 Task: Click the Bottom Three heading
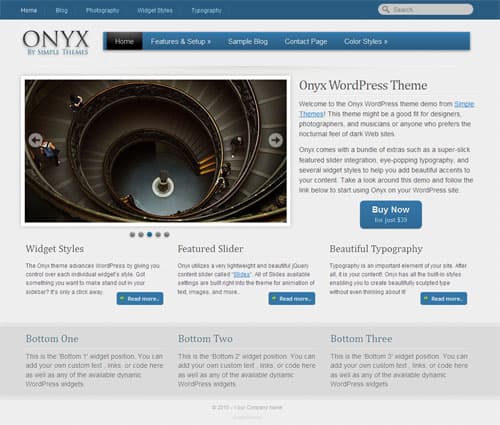pyautogui.click(x=361, y=339)
